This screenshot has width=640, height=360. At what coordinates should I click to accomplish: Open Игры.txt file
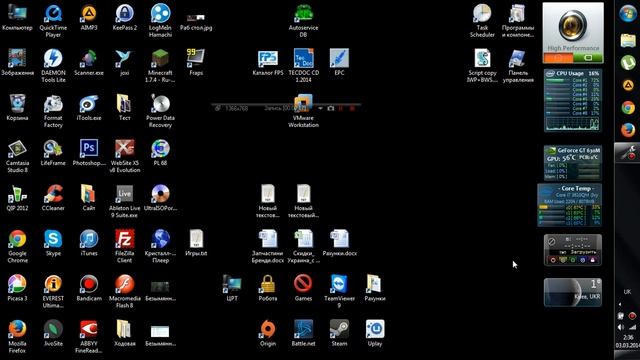(x=196, y=243)
